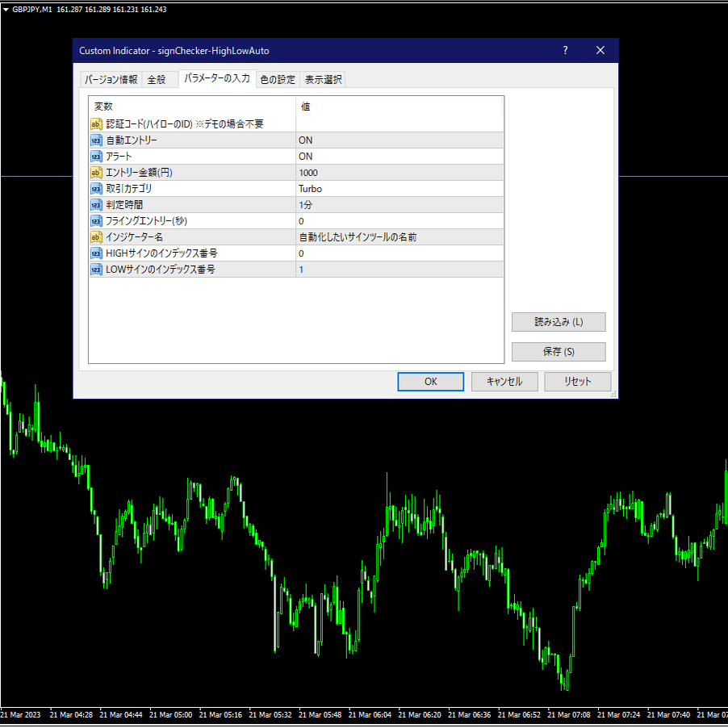The width and height of the screenshot is (728, 728).
Task: Open dialog help via the question mark icon
Action: tap(564, 50)
